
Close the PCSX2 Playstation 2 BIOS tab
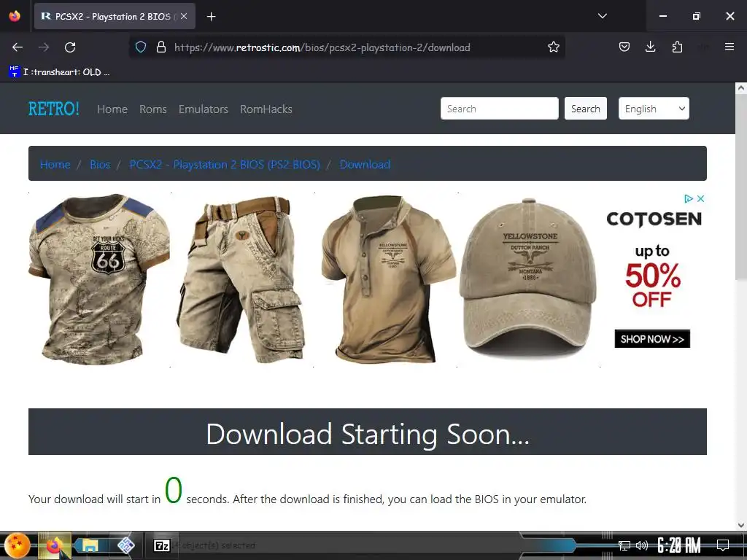pyautogui.click(x=184, y=16)
